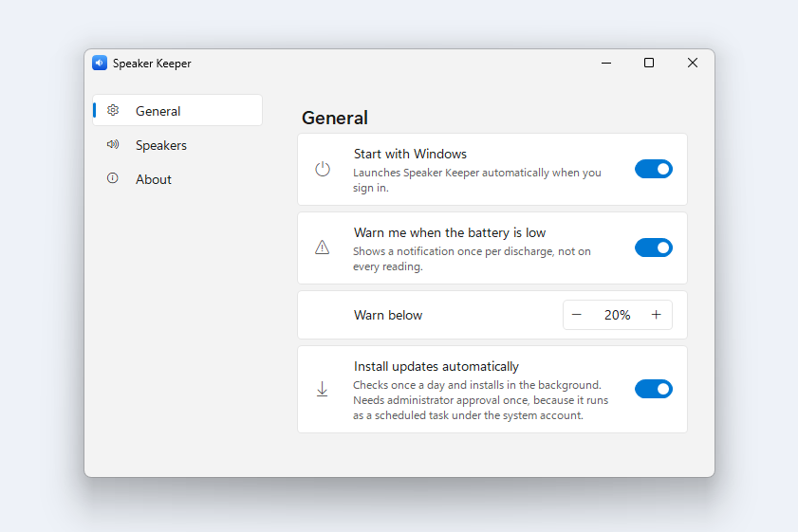The width and height of the screenshot is (798, 532).
Task: Click 'Install updates automatically' label
Action: [436, 366]
